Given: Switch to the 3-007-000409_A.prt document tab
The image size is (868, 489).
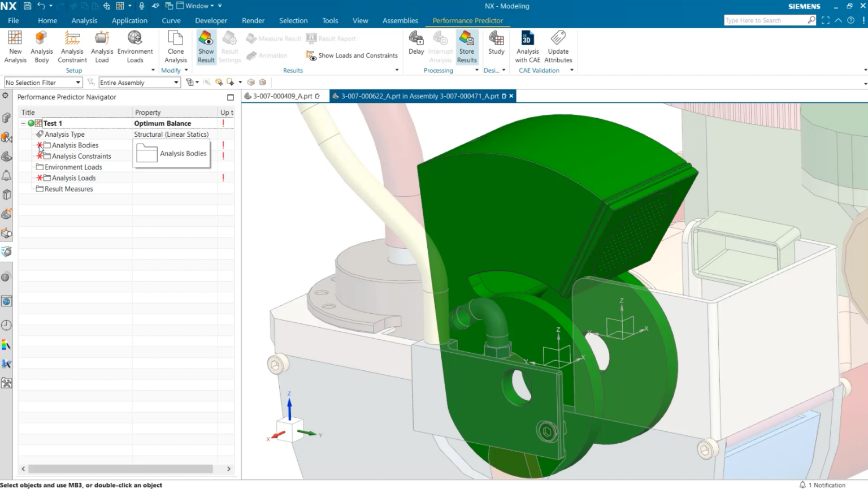Looking at the screenshot, I should point(283,96).
